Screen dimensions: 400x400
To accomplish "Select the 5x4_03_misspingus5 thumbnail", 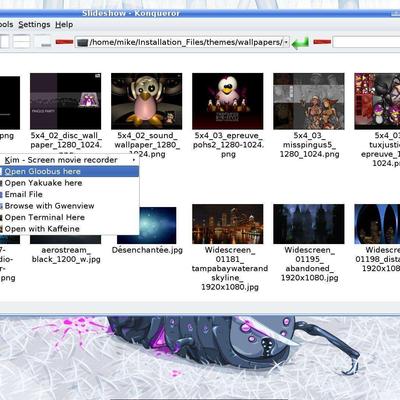I will (x=309, y=101).
